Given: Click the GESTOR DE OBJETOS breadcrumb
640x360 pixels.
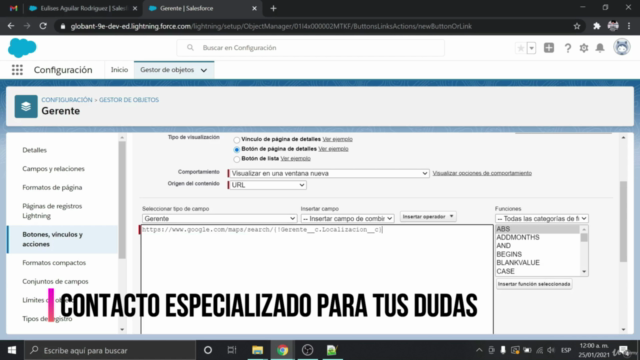Looking at the screenshot, I should (129, 100).
